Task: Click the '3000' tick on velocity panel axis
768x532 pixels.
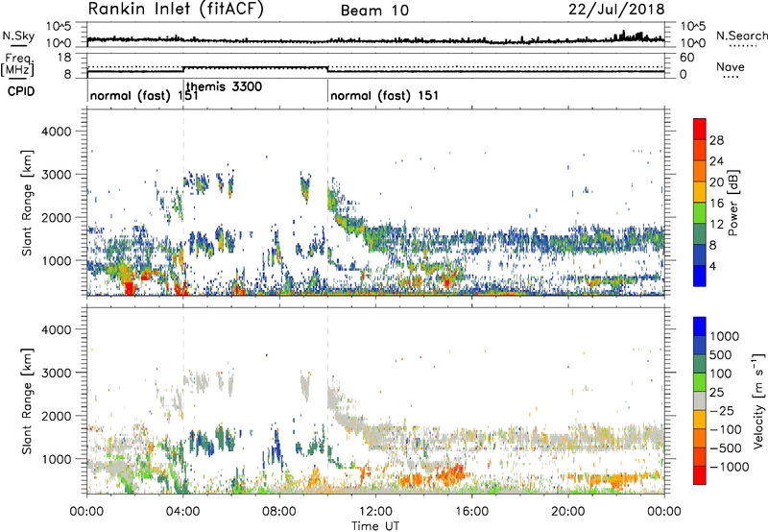Action: [56, 373]
